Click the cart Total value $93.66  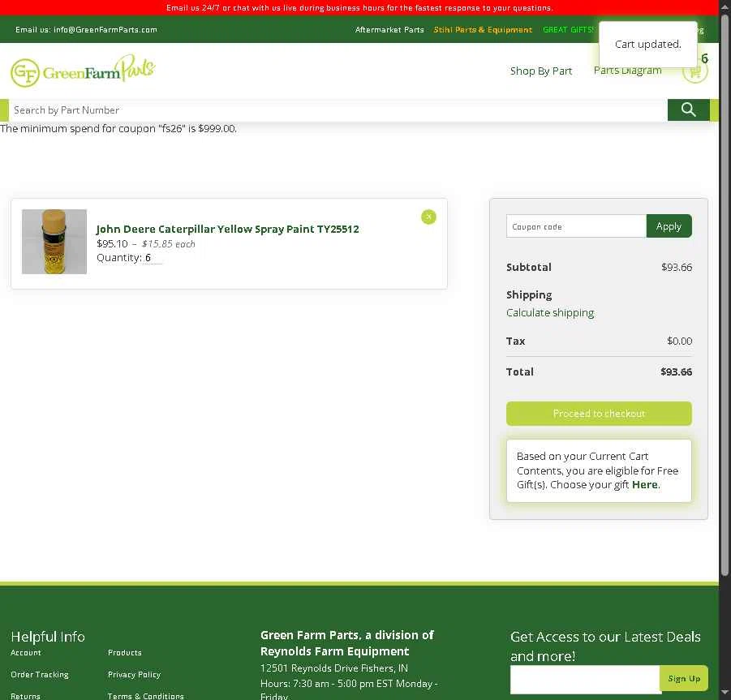(x=676, y=372)
